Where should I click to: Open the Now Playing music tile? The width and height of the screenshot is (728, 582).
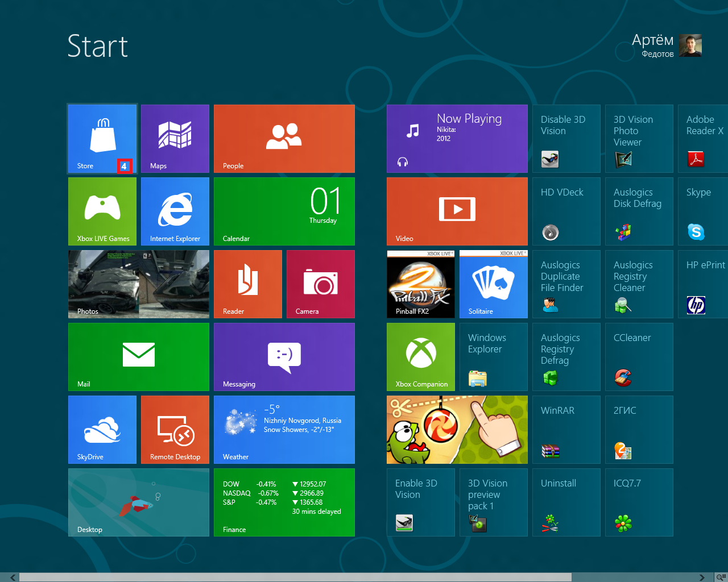[457, 139]
